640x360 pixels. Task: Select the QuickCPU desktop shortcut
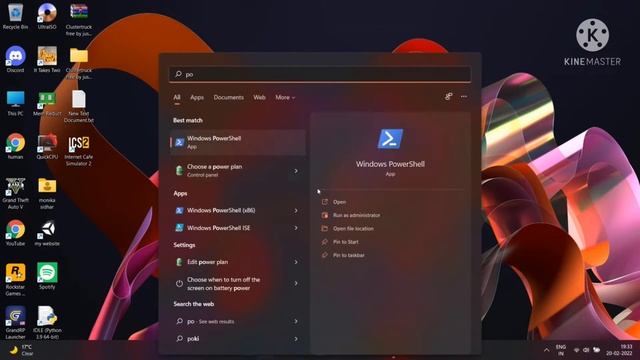tap(47, 146)
